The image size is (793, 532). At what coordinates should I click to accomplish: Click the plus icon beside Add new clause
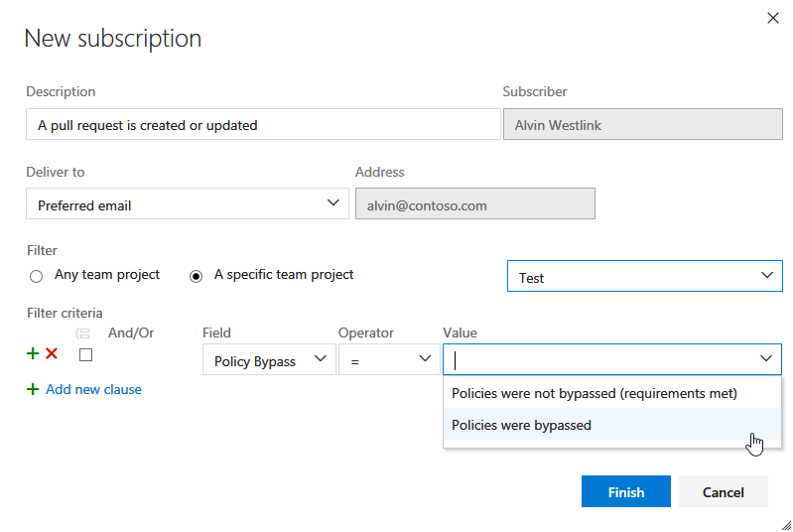pos(33,390)
